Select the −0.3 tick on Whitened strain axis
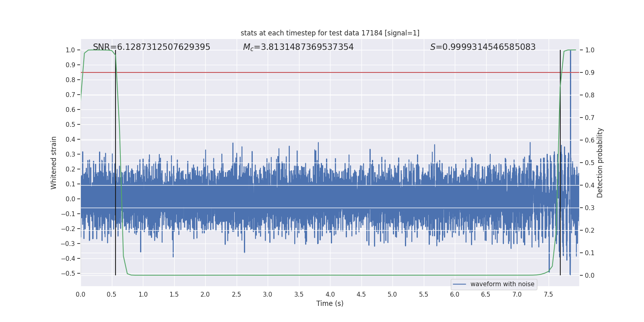 click(68, 244)
